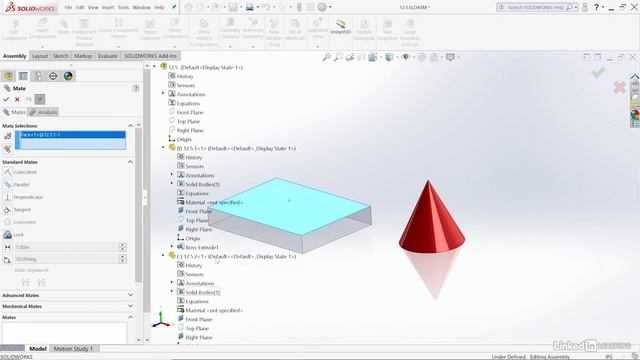Click the Save toolbar icon
Screen dimensions: 640x360
[x=233, y=7]
